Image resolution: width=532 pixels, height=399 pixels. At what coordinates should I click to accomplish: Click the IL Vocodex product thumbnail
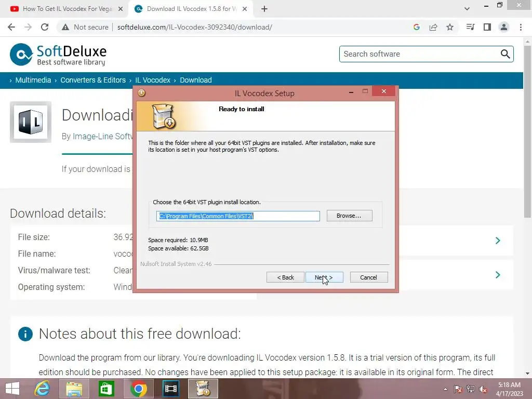coord(31,122)
